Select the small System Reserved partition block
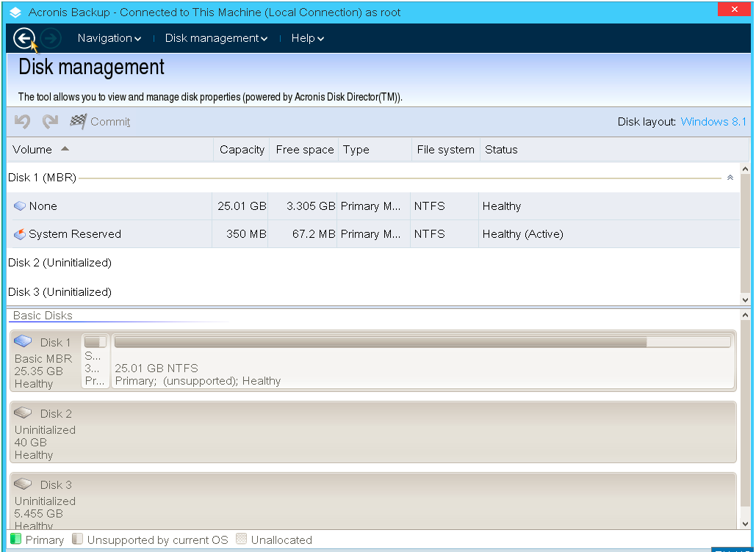Image resolution: width=756 pixels, height=552 pixels. [96, 360]
